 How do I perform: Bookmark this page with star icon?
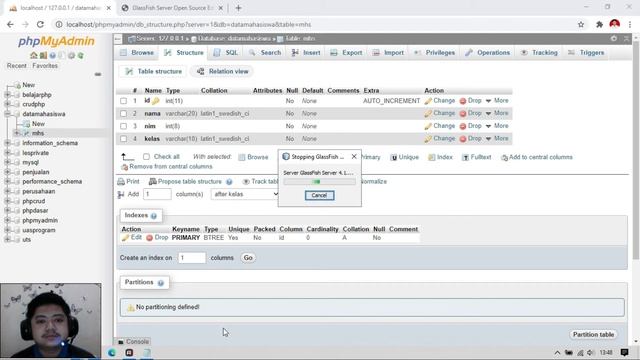pyautogui.click(x=581, y=24)
